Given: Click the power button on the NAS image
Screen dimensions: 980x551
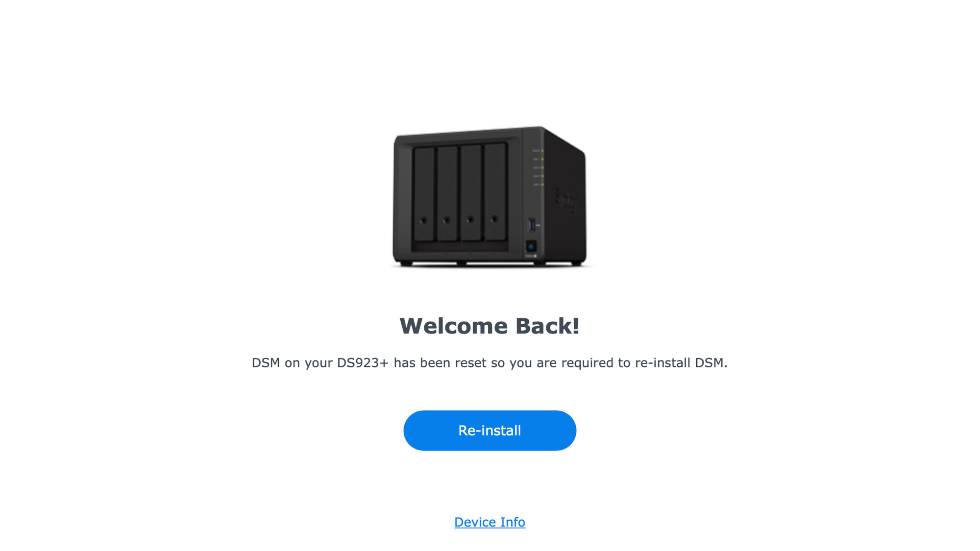Looking at the screenshot, I should 531,246.
